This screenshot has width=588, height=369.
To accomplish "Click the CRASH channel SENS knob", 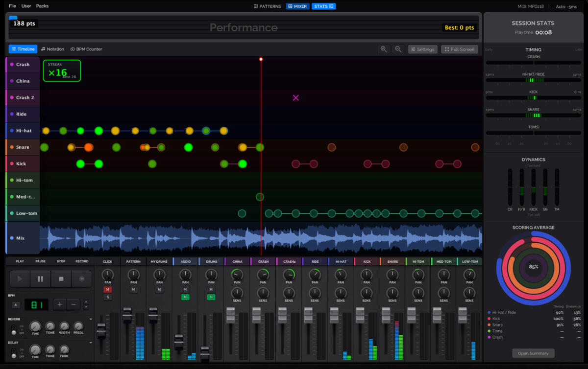I will click(263, 293).
